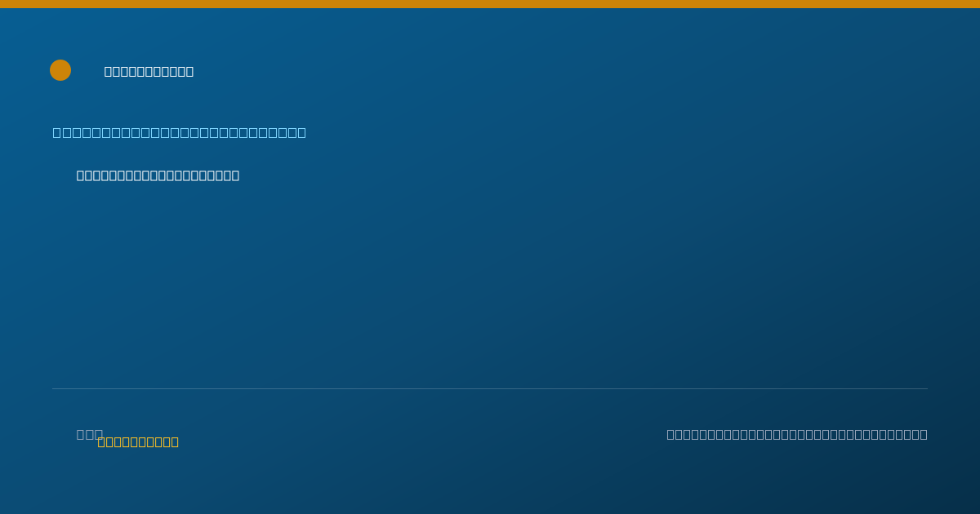980x514 pixels.
Task: Click the start of right-aligned footer text
Action: 671,434
